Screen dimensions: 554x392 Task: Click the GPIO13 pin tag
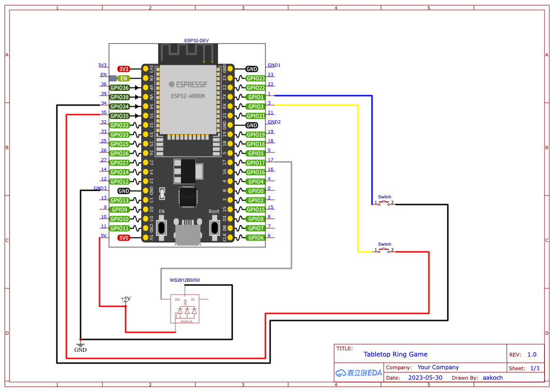119,200
